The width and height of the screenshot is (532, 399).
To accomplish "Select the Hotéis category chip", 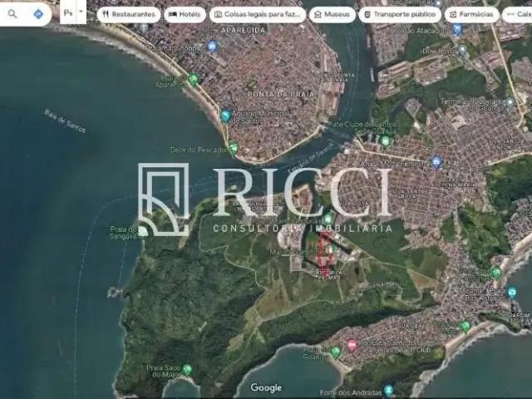I will pyautogui.click(x=185, y=15).
